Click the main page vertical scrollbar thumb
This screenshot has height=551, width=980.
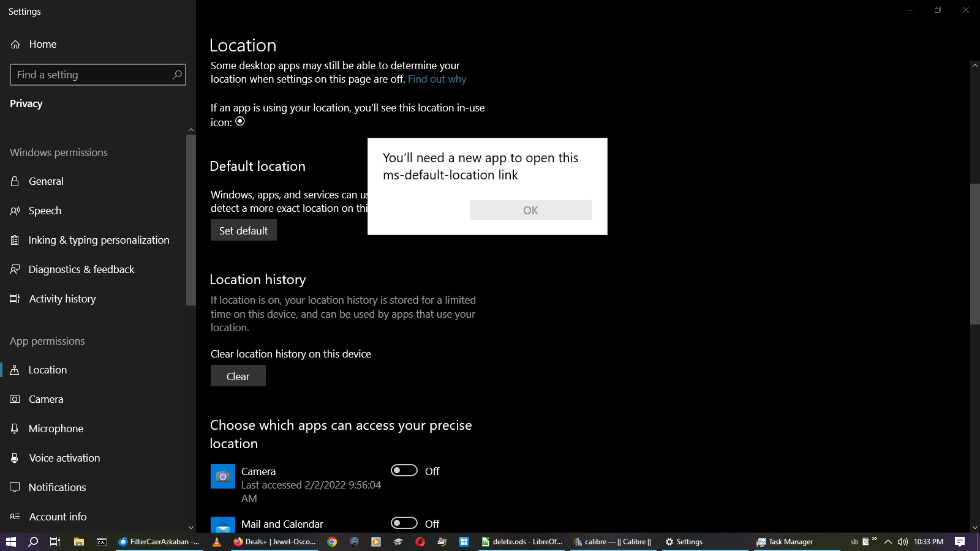(x=975, y=253)
